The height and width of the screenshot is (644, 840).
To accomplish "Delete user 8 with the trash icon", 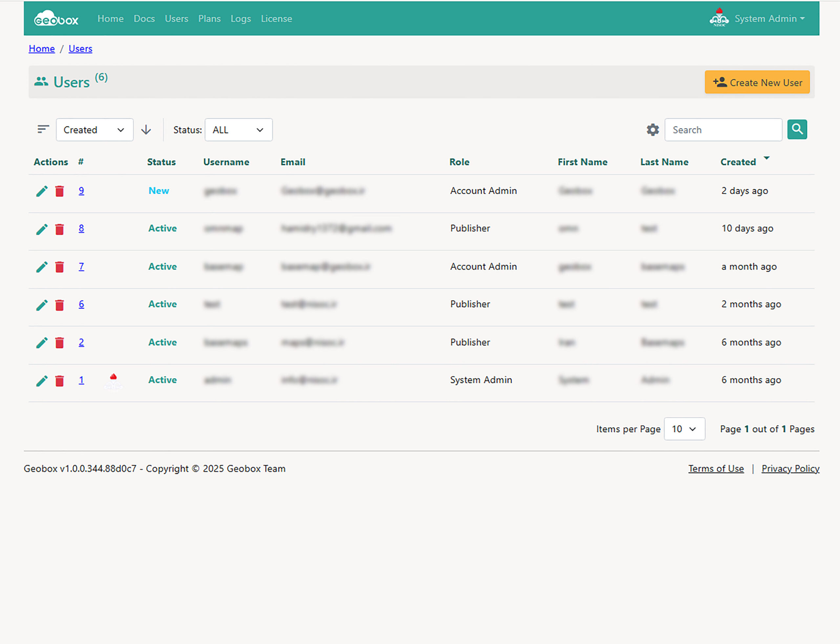I will tap(59, 229).
